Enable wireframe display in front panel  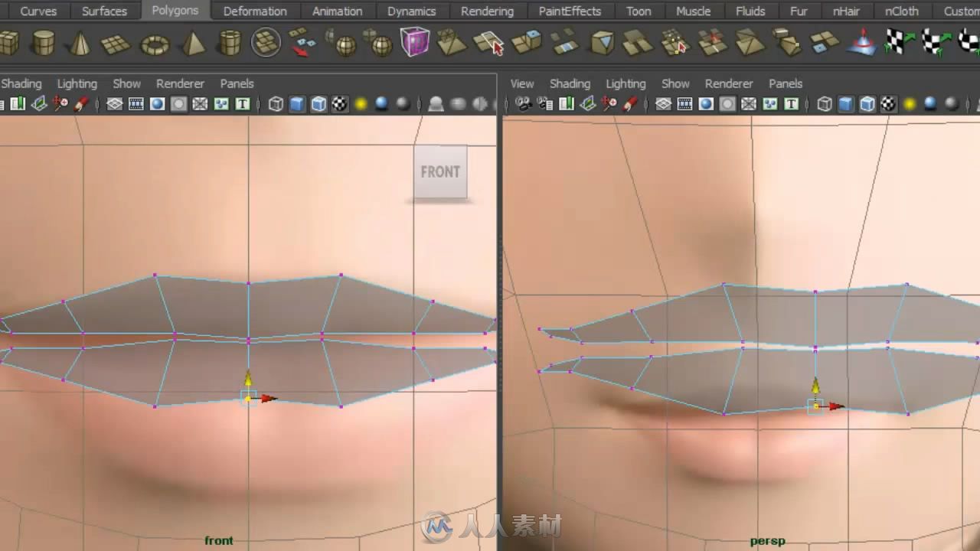coord(276,104)
